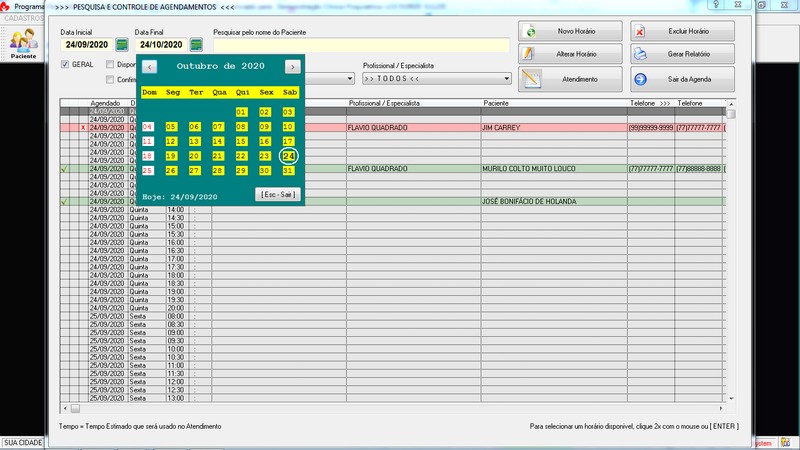Select day 20 in October calendar

(x=194, y=156)
